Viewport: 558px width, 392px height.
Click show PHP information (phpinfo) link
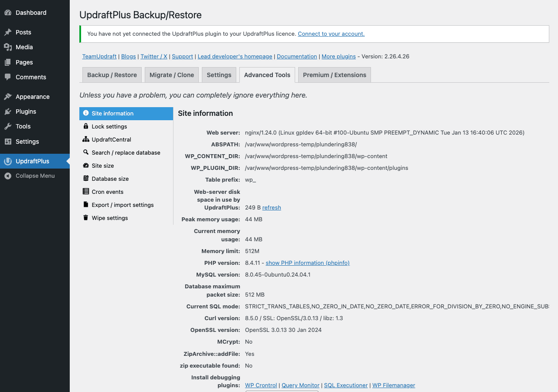[x=308, y=263]
